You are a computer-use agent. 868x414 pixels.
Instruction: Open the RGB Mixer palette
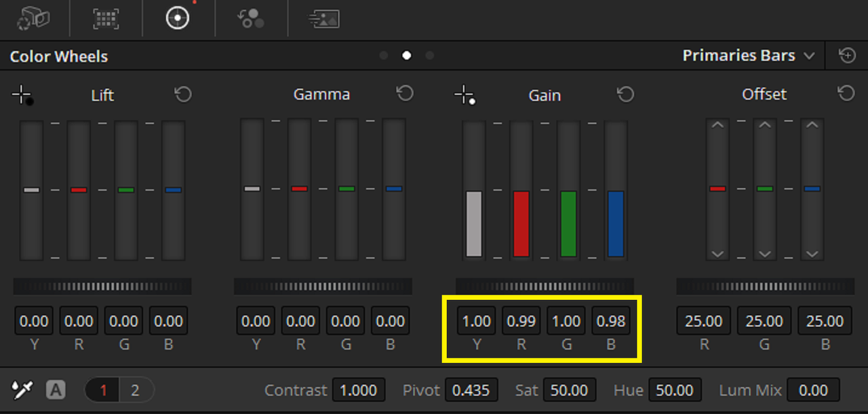pos(251,18)
